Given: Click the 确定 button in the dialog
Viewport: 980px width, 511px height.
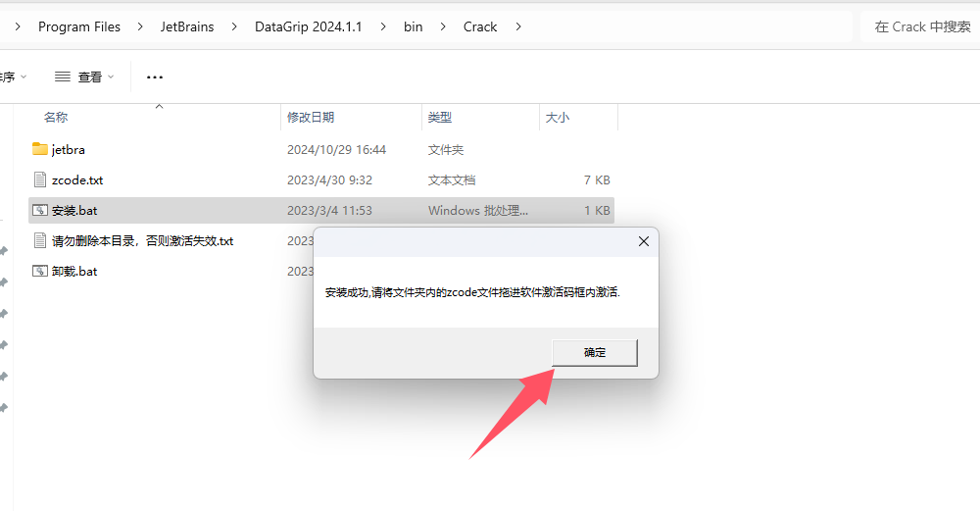Looking at the screenshot, I should [595, 353].
